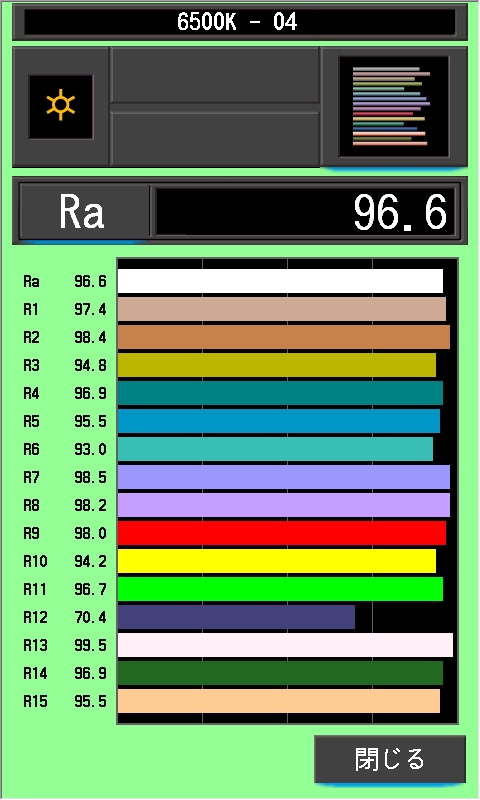Select the 6500K - 04 title bar
480x800 pixels.
240,22
